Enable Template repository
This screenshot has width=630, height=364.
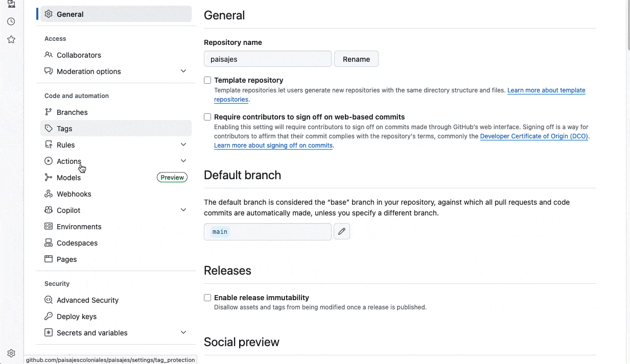point(207,80)
